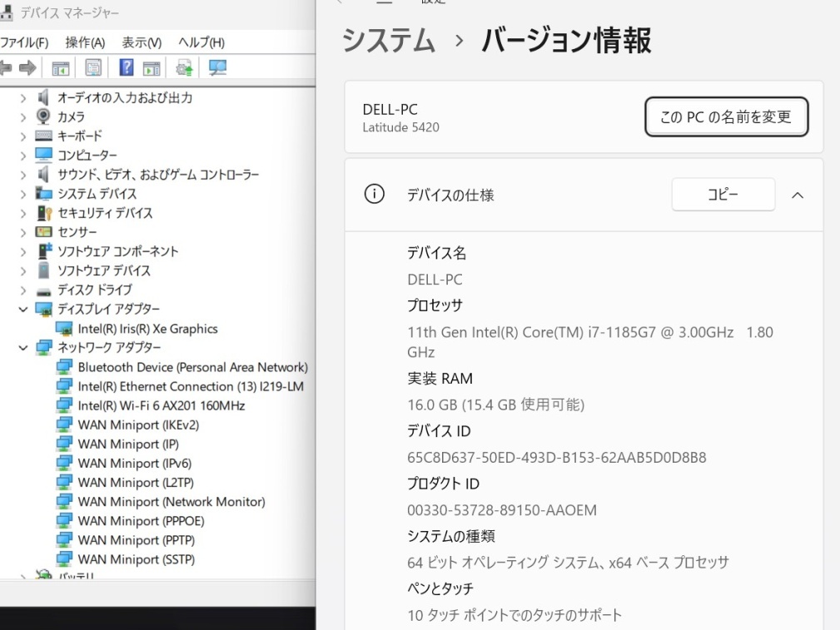Image resolution: width=840 pixels, height=630 pixels.
Task: Open the ファイル(F) menu
Action: point(24,42)
